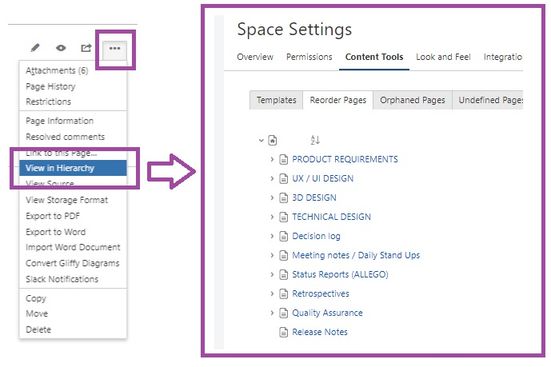Screen dimensions: 551x367
Task: Open the three-dots more actions menu
Action: 115,49
